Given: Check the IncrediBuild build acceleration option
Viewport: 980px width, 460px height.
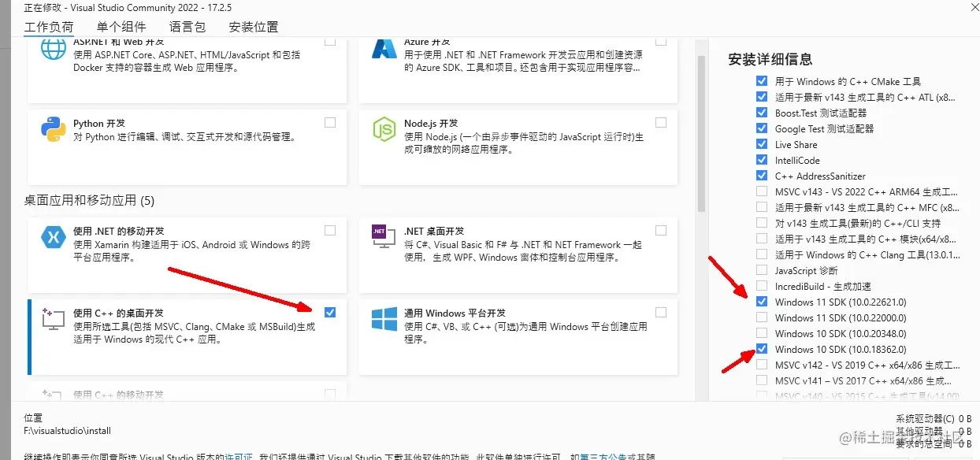Looking at the screenshot, I should 762,286.
